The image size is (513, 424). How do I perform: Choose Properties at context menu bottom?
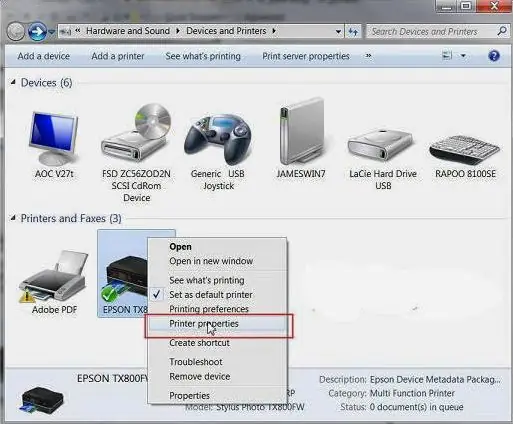click(x=217, y=396)
